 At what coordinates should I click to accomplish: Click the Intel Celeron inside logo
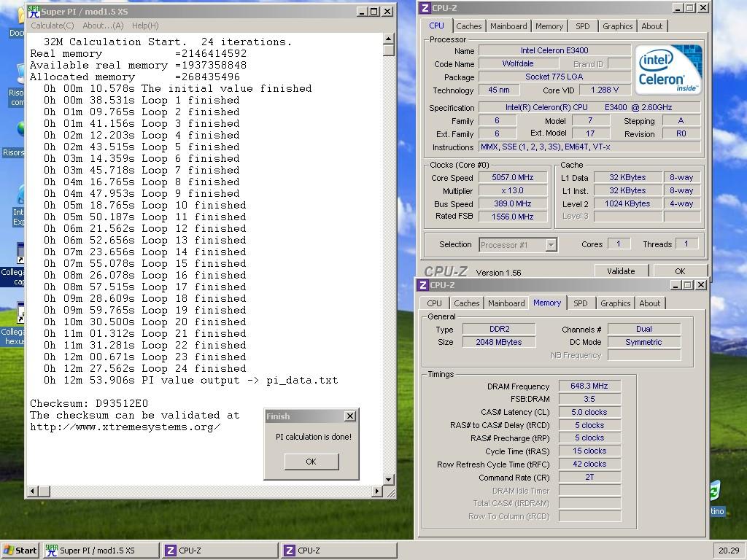click(668, 69)
